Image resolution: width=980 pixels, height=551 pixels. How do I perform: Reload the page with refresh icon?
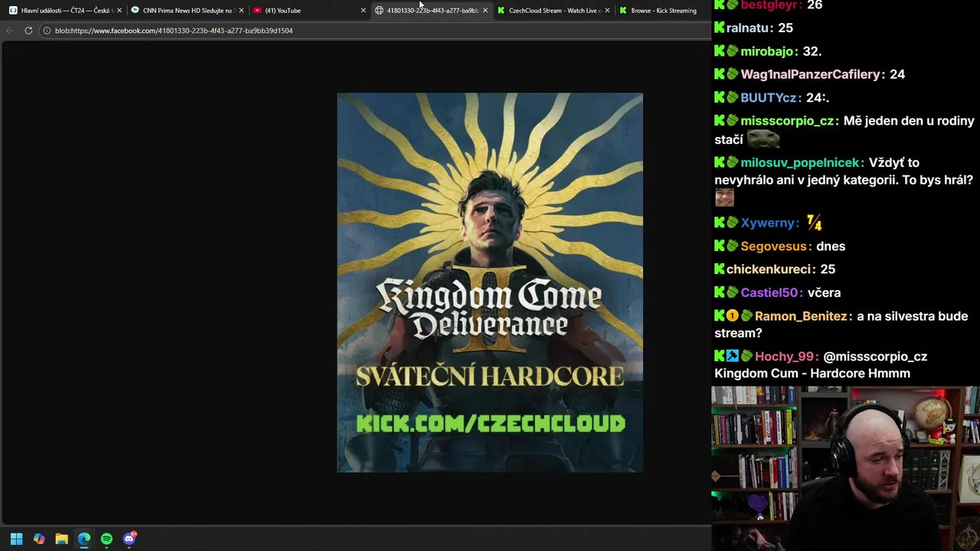point(28,31)
